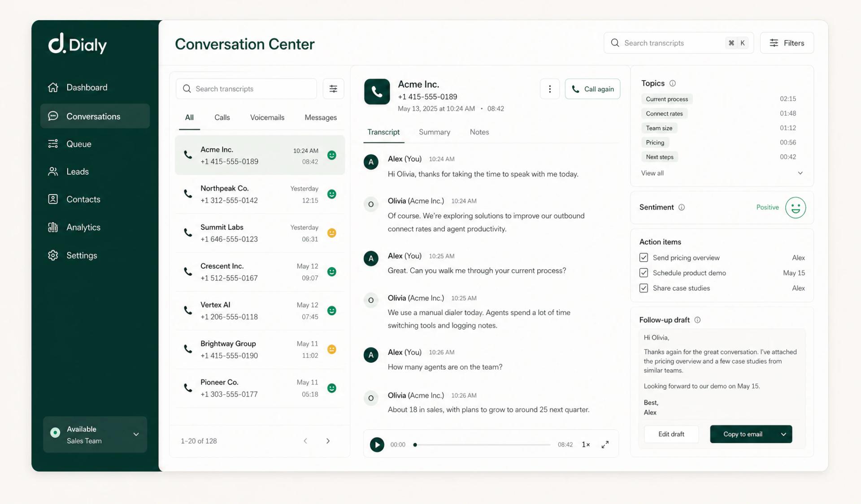Image resolution: width=861 pixels, height=504 pixels.
Task: Switch to the Voicemails tab
Action: tap(267, 117)
